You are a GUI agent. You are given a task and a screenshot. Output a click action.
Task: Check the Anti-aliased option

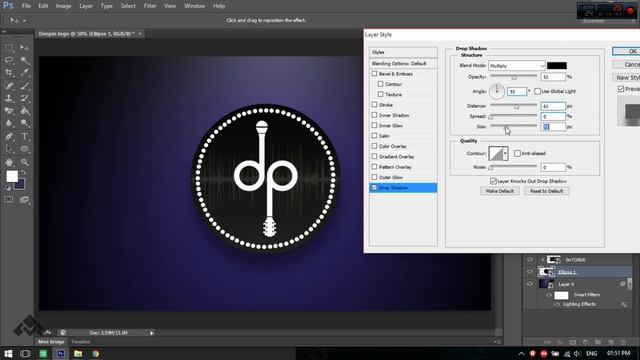pos(518,153)
